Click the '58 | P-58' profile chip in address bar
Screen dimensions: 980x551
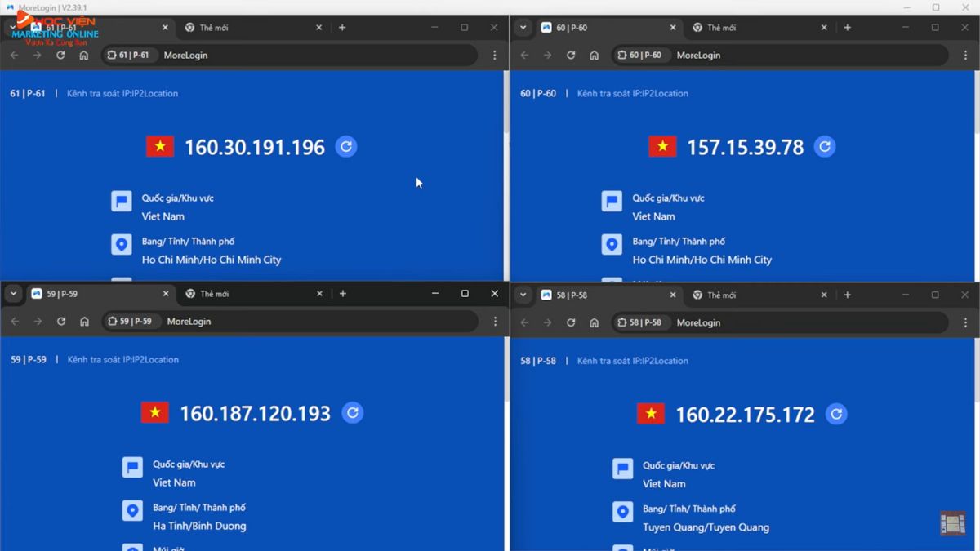coord(640,322)
